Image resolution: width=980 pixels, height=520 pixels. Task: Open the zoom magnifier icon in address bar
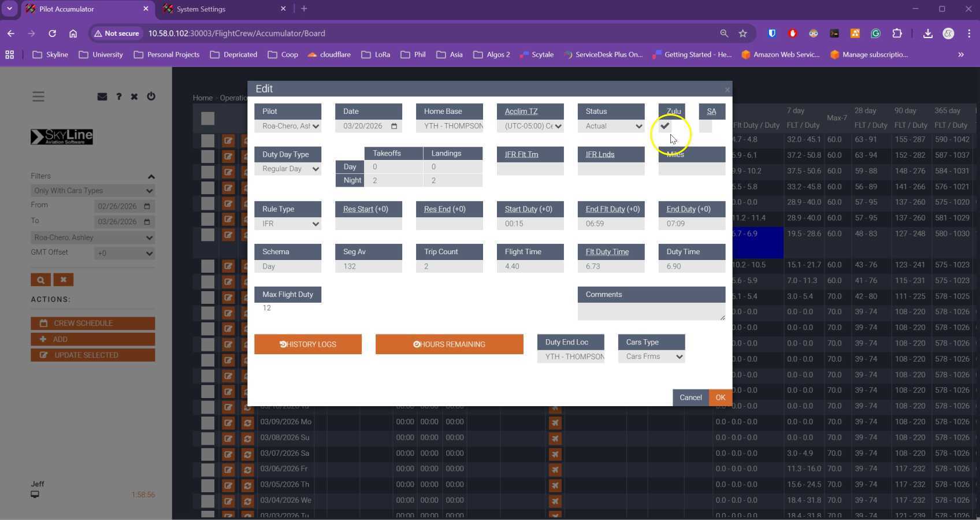(724, 34)
